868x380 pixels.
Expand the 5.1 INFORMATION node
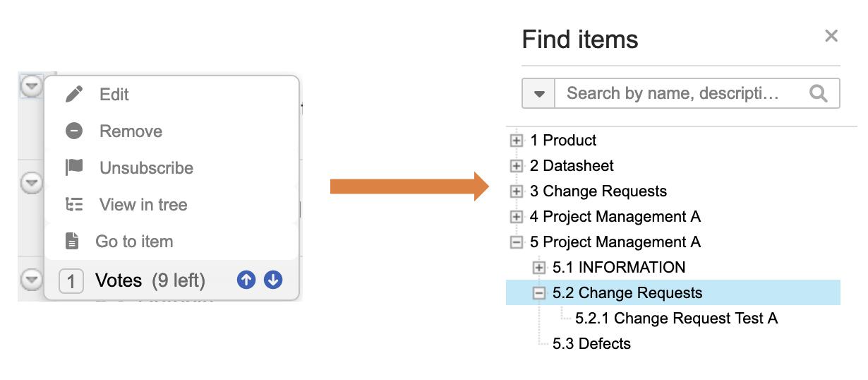click(539, 268)
